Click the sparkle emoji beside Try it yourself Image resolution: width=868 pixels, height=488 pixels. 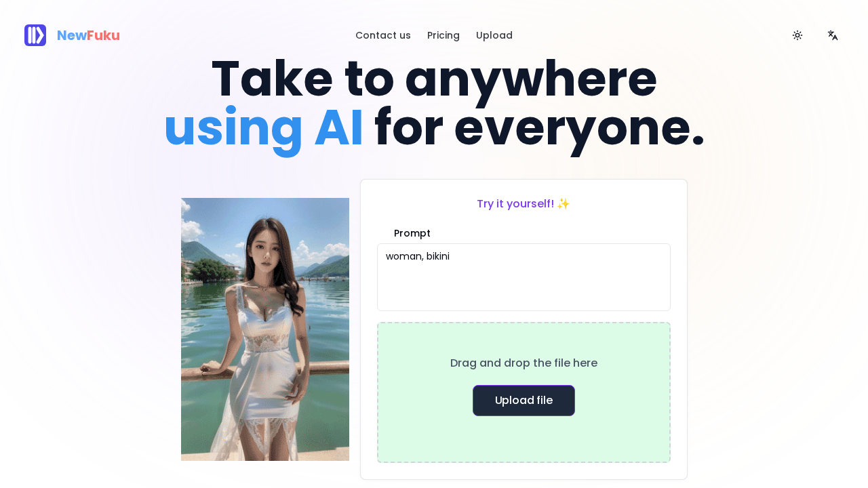(x=564, y=203)
